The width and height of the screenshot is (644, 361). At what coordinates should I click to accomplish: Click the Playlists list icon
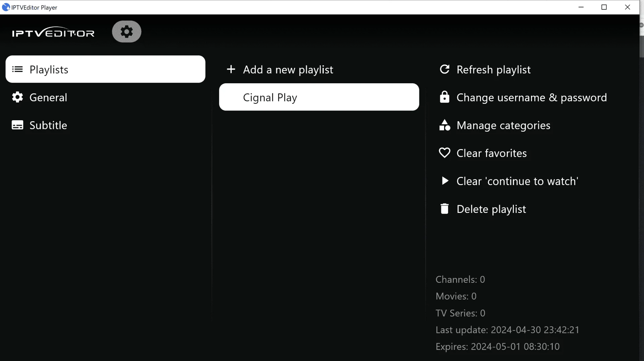(x=17, y=70)
